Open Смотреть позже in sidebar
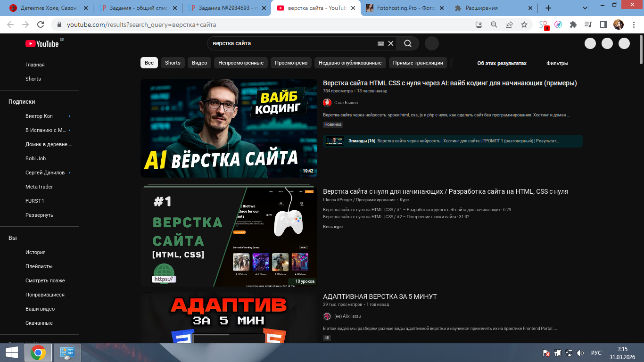644x362 pixels. (45, 280)
